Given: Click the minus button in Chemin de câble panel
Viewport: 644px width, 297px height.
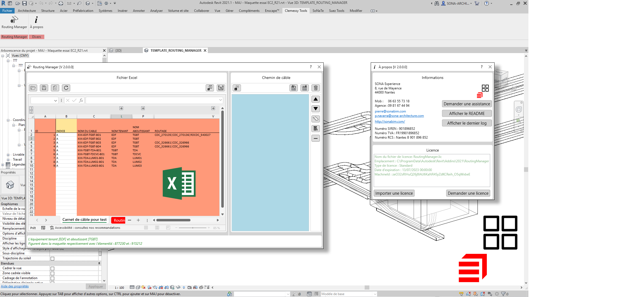Looking at the screenshot, I should (x=316, y=138).
